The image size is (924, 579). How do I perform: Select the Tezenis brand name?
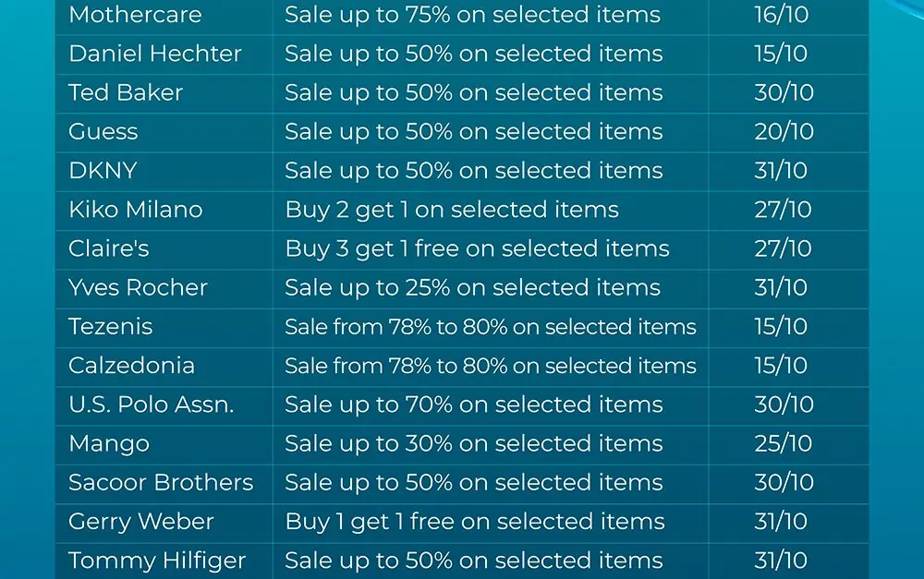pyautogui.click(x=110, y=326)
